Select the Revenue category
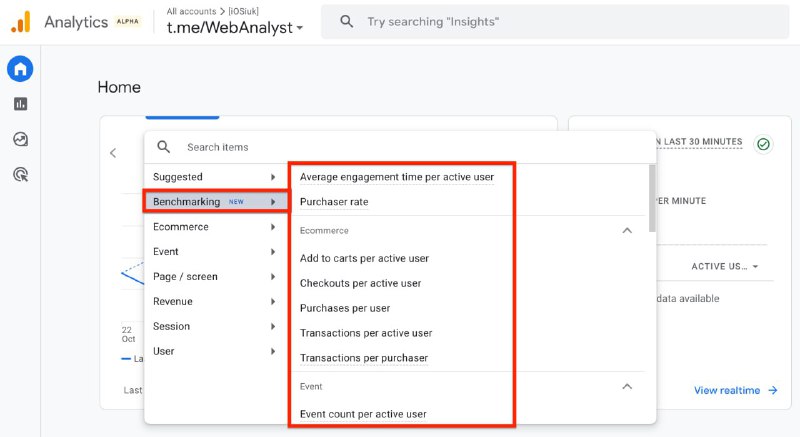The image size is (800, 437). pyautogui.click(x=216, y=301)
